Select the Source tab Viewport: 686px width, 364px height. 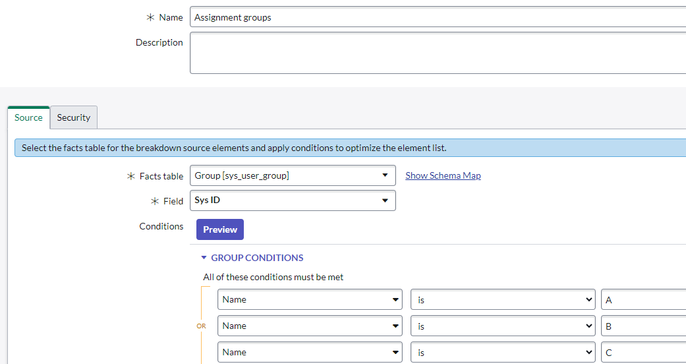pos(28,117)
